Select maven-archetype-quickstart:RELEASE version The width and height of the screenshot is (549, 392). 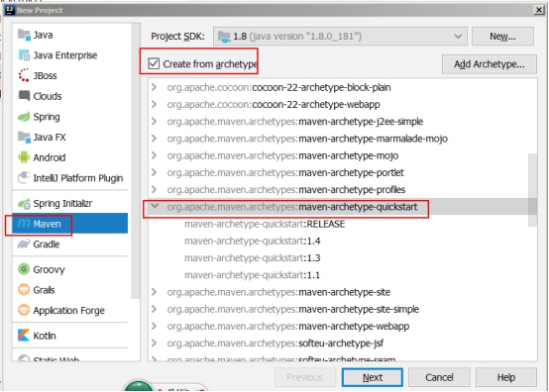tap(265, 224)
